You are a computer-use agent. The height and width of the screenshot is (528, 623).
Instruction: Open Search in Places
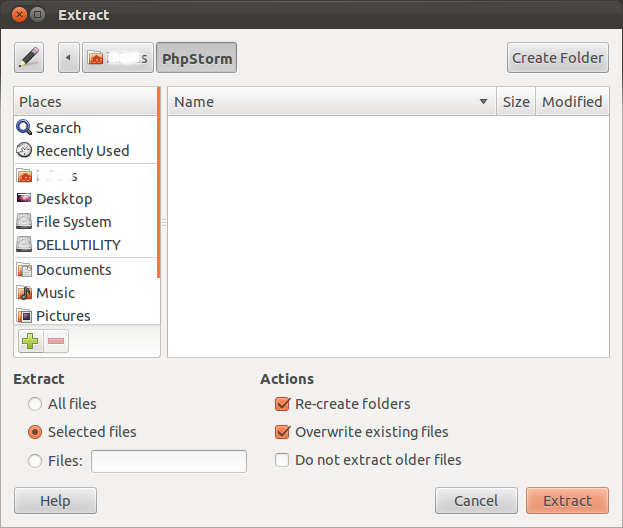click(86, 128)
